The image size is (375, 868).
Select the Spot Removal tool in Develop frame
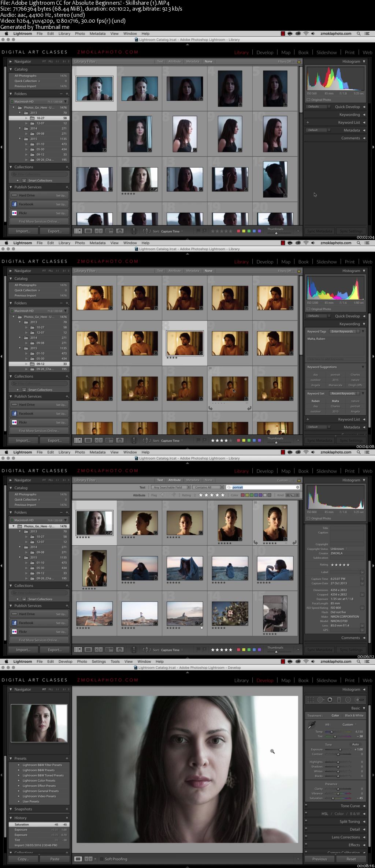tap(320, 700)
